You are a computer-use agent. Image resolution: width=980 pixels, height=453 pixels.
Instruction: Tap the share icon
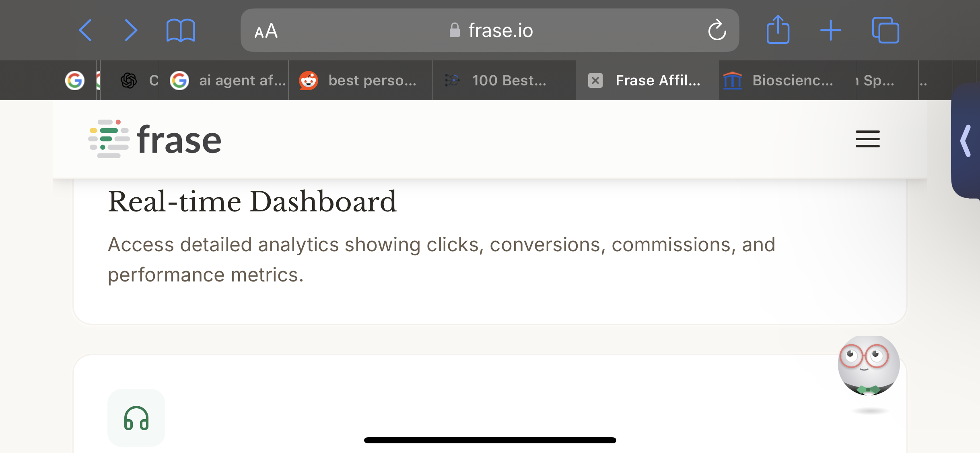(778, 29)
